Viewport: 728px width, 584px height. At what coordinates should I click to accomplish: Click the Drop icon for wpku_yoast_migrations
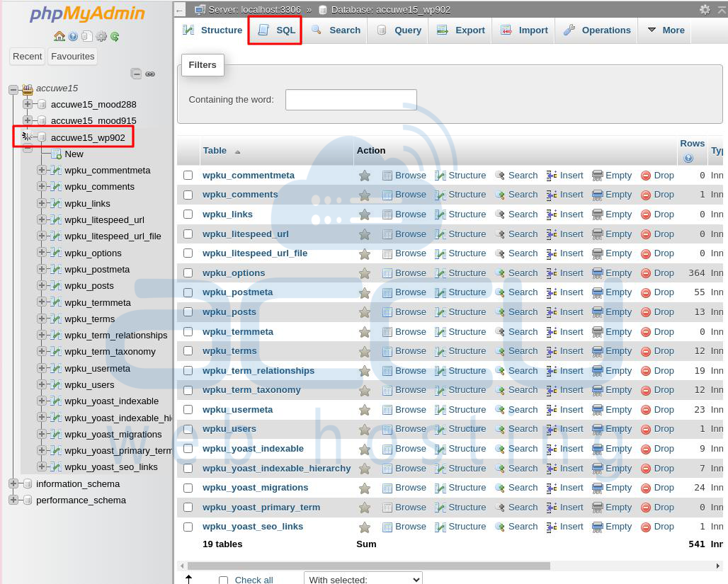point(645,488)
